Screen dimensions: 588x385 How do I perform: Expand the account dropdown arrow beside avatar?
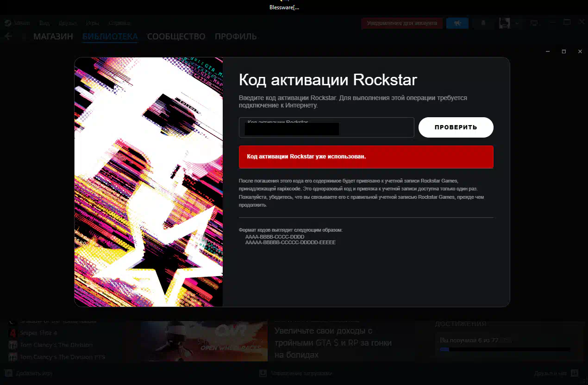(x=517, y=23)
